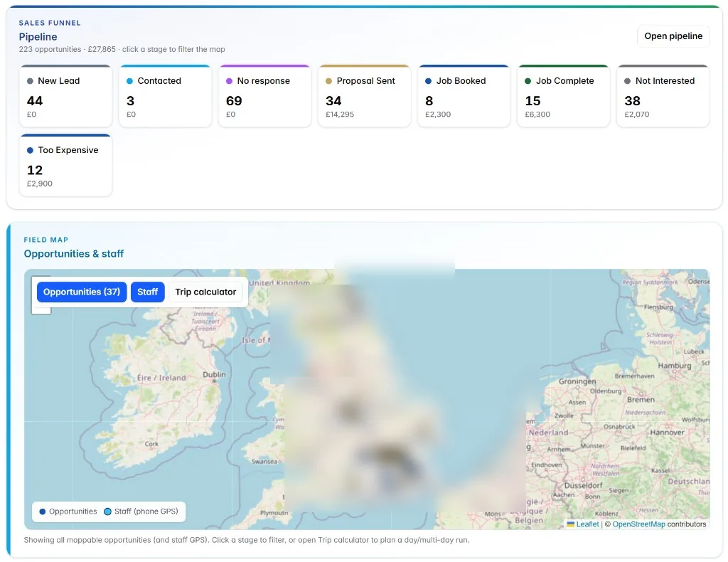The image size is (728, 562).
Task: Open the Trip calculator
Action: [x=205, y=292]
